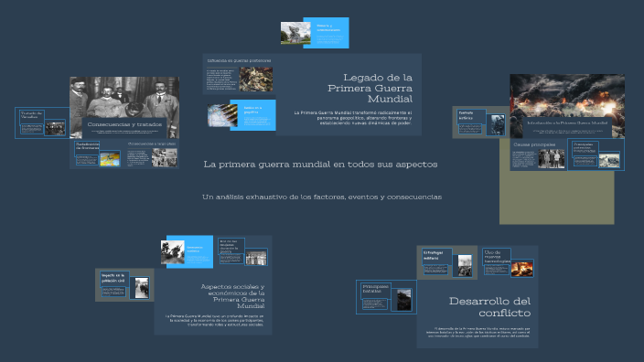Select the paragraph 'La Primera Guerra Mundial tuvo un profundo impacto'
Viewport: 644px width, 362px height.
click(215, 321)
